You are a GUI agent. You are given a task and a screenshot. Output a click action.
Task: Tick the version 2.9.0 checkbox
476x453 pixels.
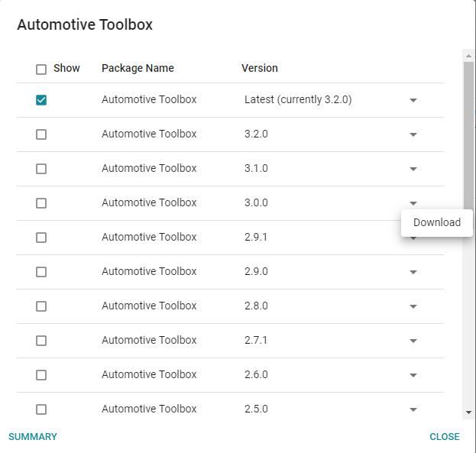coord(41,272)
